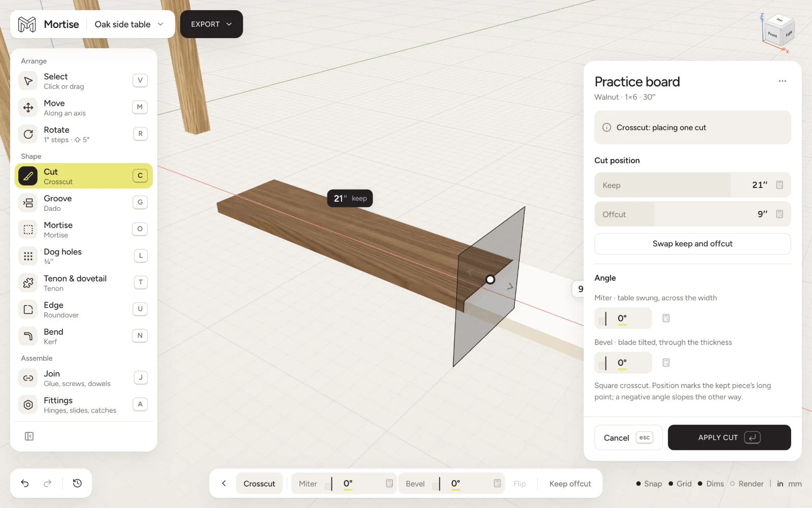Pick the Groove dado tool icon
Viewport: 812px width, 508px height.
point(28,203)
